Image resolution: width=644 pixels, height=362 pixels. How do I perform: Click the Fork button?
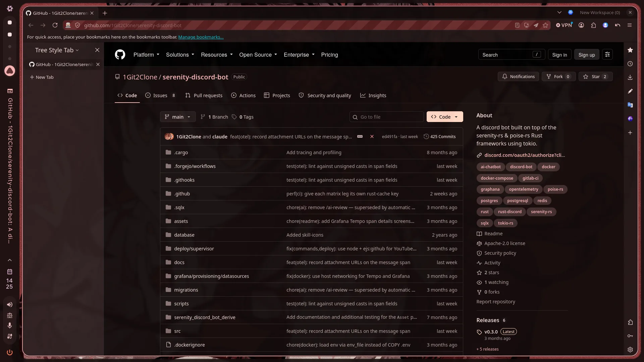click(558, 76)
